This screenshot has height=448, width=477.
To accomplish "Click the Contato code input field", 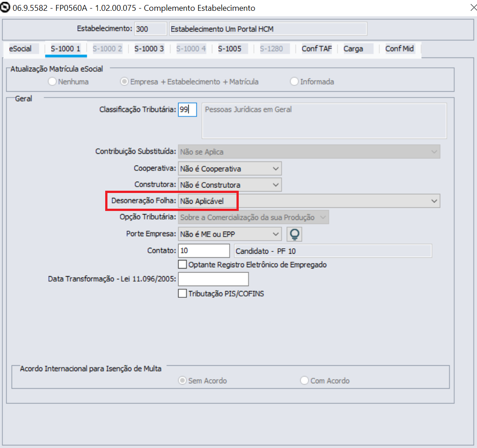I will 204,251.
